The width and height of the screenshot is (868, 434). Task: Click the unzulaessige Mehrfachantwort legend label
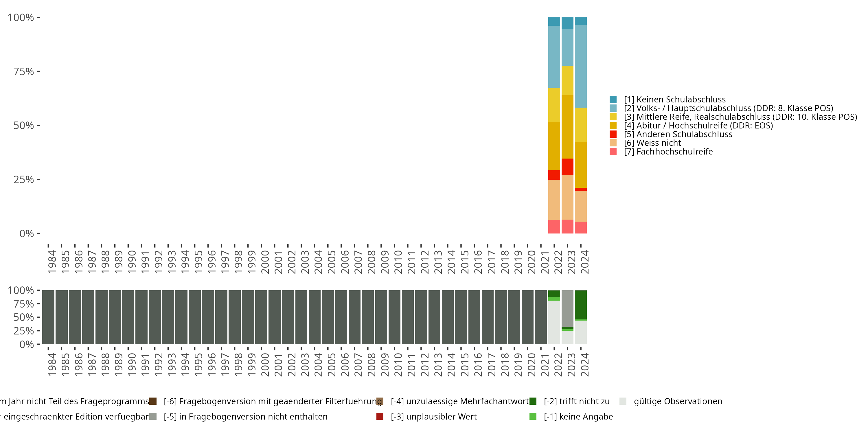click(x=460, y=401)
